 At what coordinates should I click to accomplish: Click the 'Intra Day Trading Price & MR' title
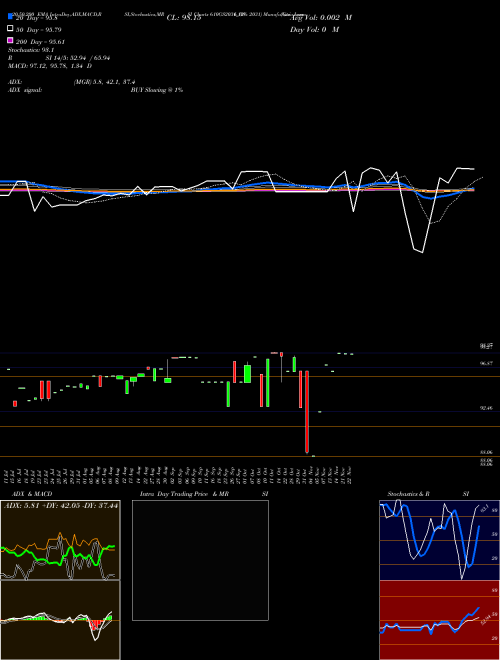point(184,494)
